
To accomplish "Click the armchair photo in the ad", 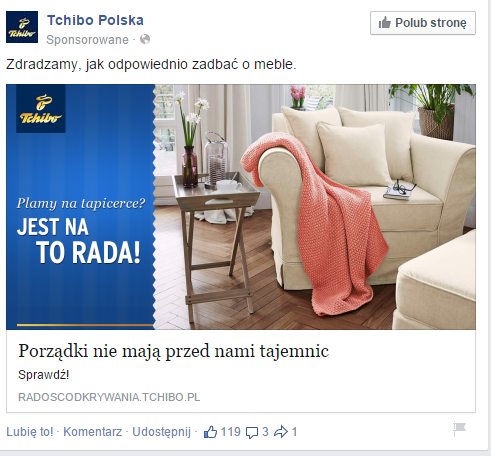I will pos(315,207).
